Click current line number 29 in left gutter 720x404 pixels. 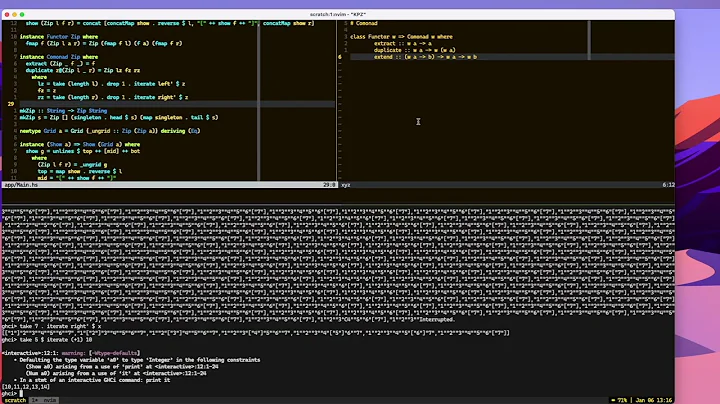tap(11, 104)
